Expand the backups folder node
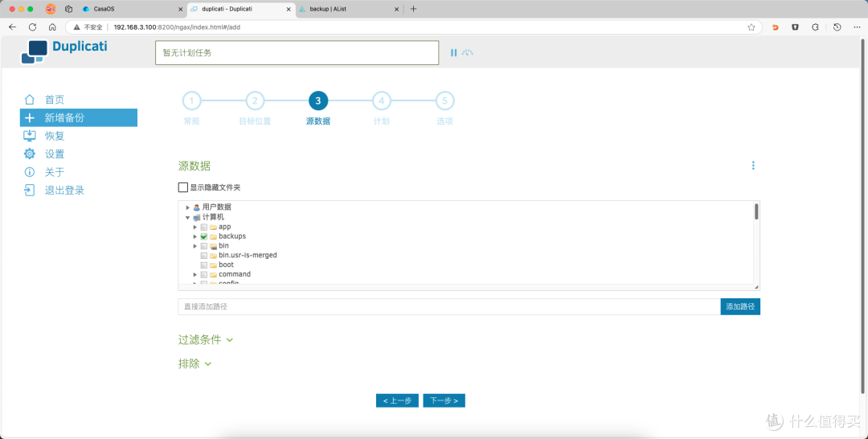 (x=194, y=236)
